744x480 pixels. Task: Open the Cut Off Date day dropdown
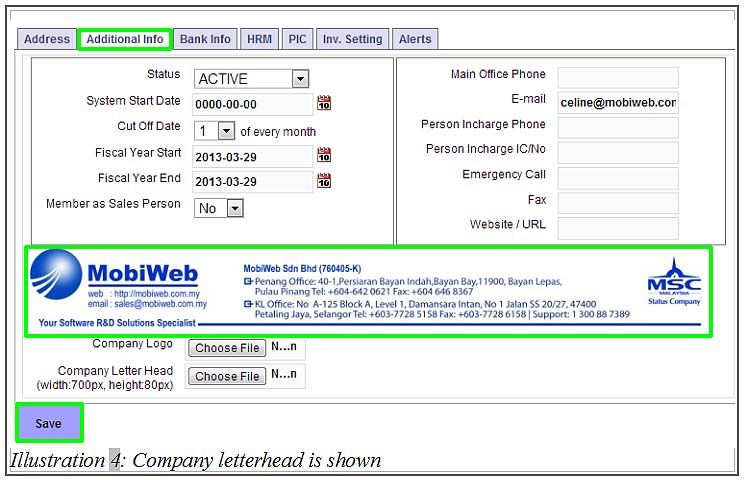(x=226, y=131)
